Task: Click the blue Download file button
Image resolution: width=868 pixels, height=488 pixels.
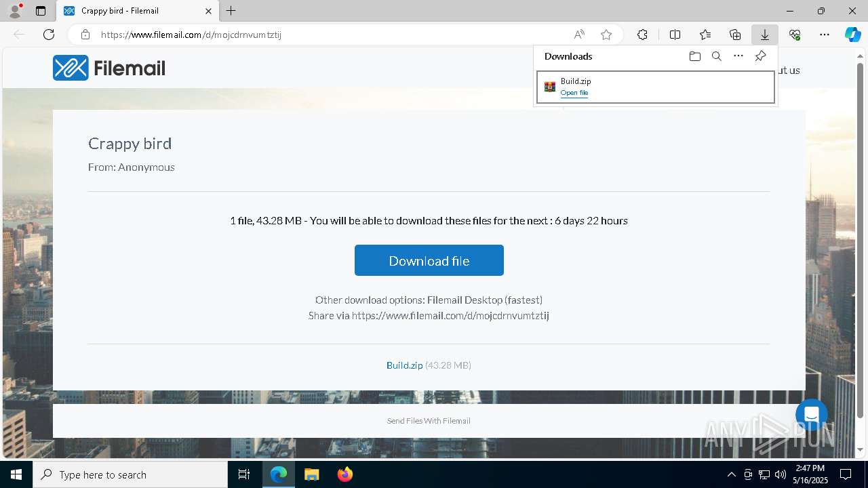Action: 429,260
